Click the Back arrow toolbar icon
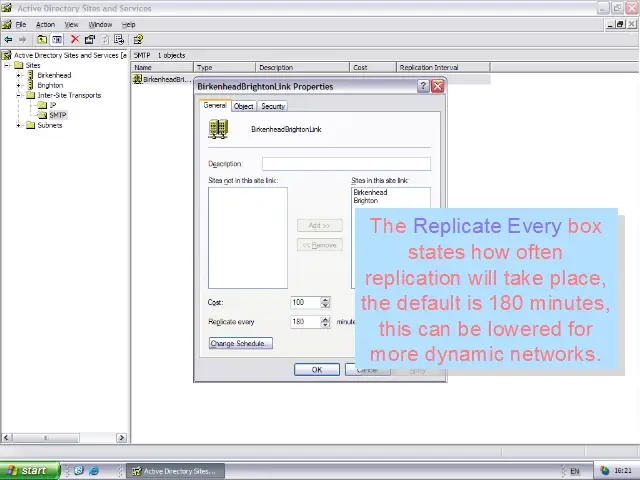This screenshot has width=640, height=480. click(x=9, y=40)
